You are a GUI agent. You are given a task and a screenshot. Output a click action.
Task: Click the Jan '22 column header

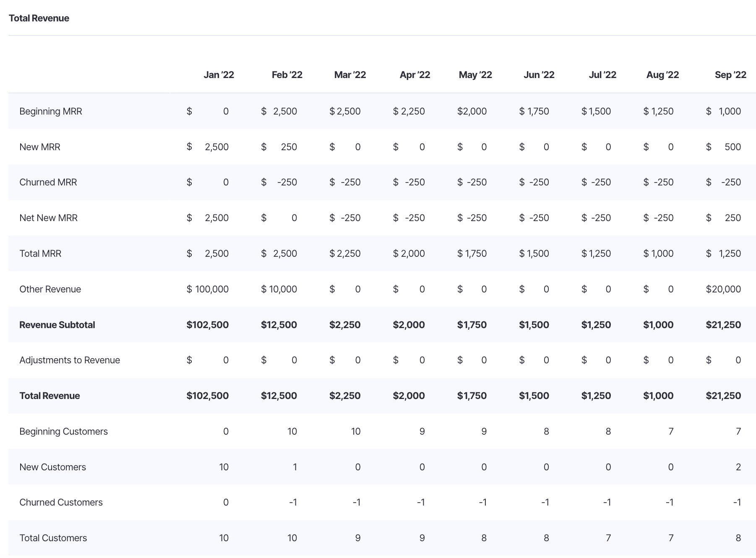coord(219,75)
